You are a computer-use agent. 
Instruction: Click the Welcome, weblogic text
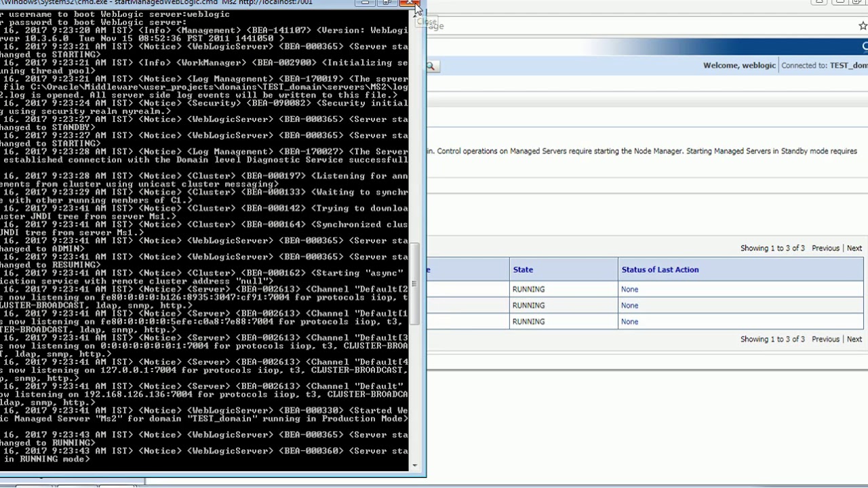pos(739,66)
